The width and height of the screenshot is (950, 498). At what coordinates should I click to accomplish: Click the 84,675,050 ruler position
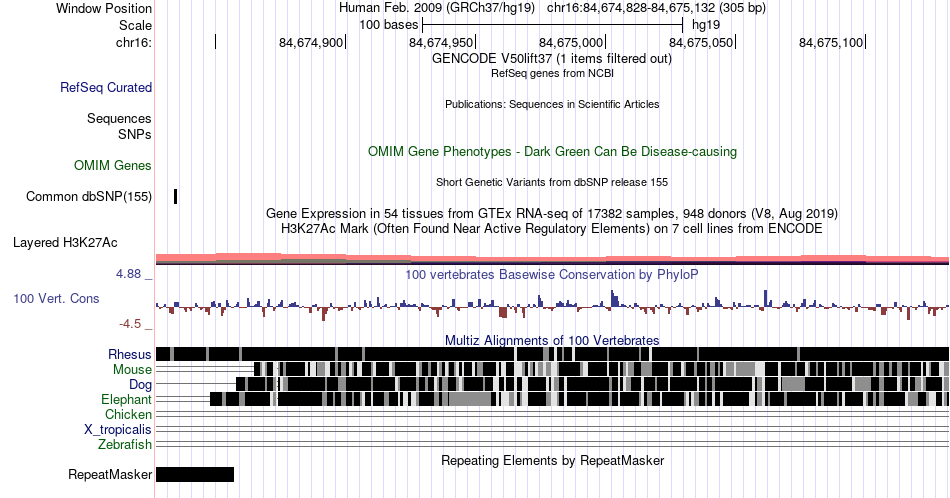click(x=701, y=42)
